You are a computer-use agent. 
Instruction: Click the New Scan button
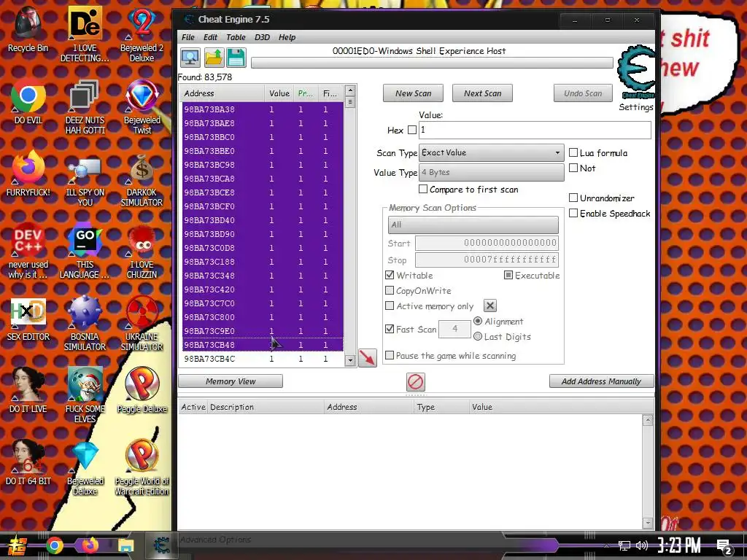tap(413, 93)
